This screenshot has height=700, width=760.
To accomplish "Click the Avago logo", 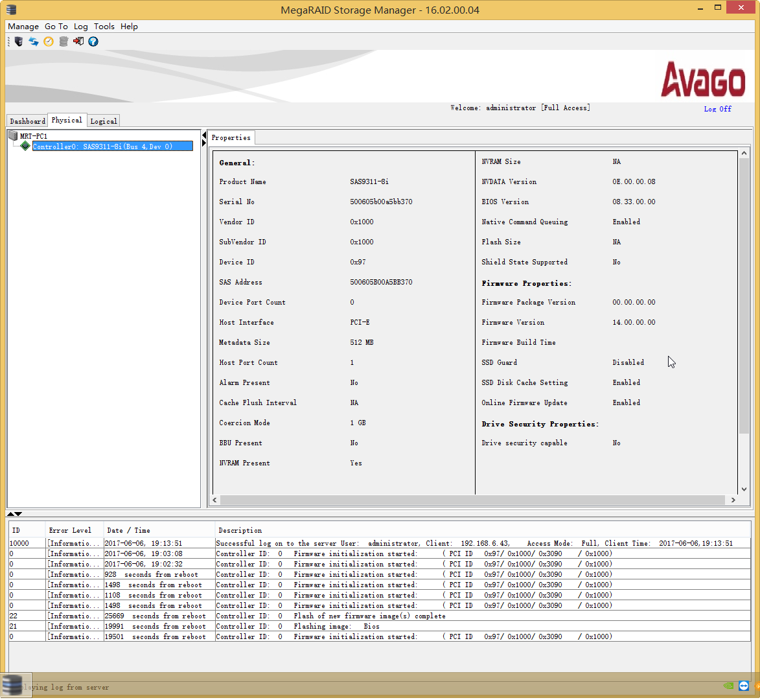I will 703,79.
